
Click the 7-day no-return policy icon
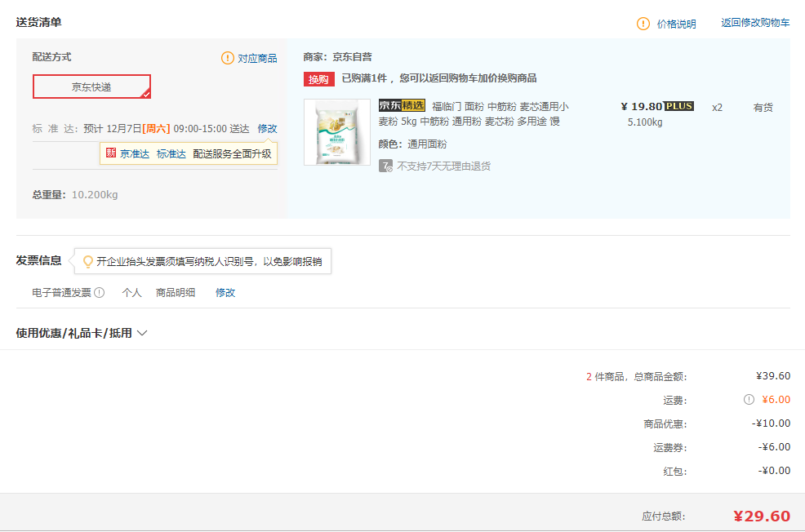[385, 166]
